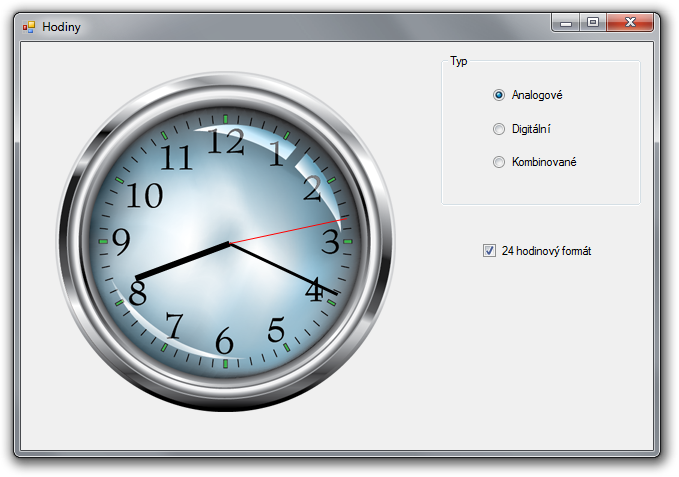Image resolution: width=679 pixels, height=477 pixels.
Task: Click the number 10 on the clock
Action: (145, 195)
